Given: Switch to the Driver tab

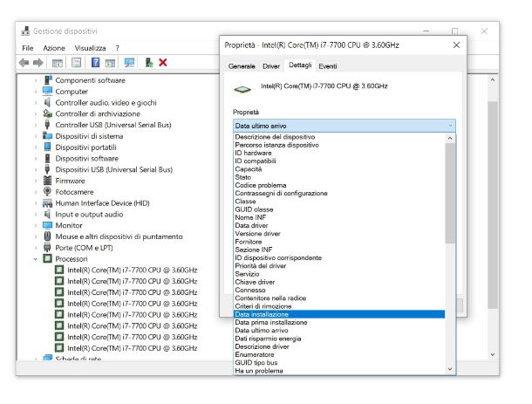Looking at the screenshot, I should [271, 66].
